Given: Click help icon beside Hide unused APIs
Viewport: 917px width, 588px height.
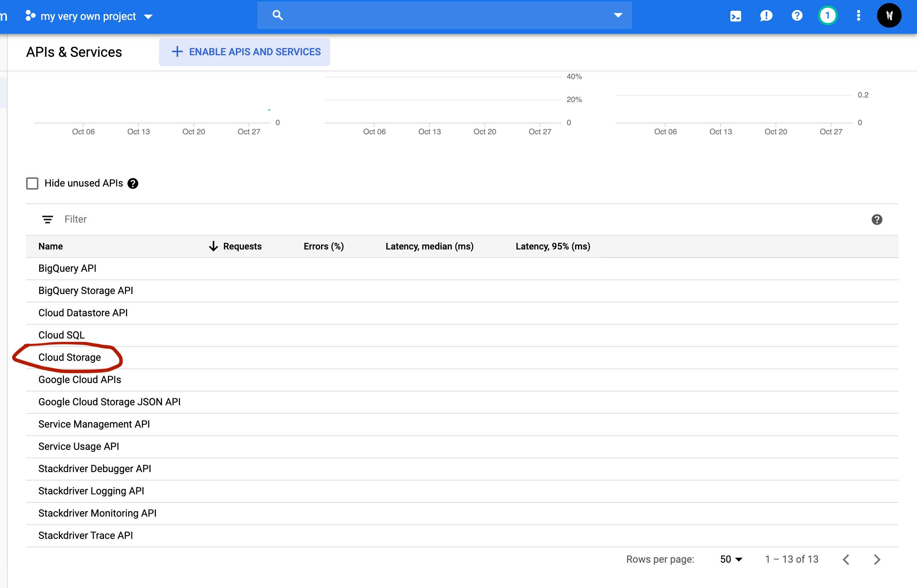Looking at the screenshot, I should pos(133,183).
